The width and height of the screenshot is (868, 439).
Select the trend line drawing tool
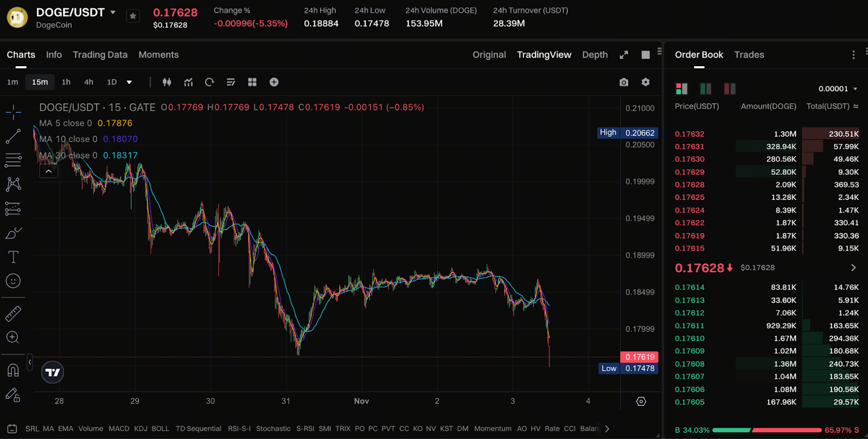coord(13,136)
